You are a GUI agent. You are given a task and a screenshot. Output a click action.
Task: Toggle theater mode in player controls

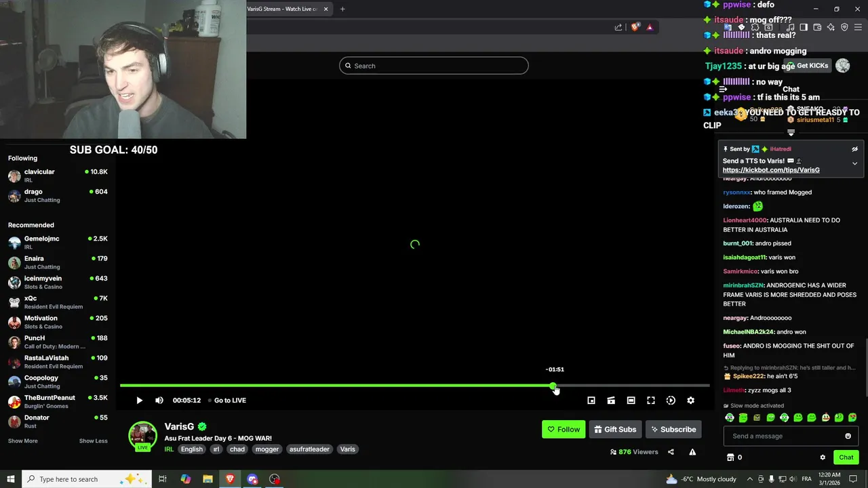point(631,401)
